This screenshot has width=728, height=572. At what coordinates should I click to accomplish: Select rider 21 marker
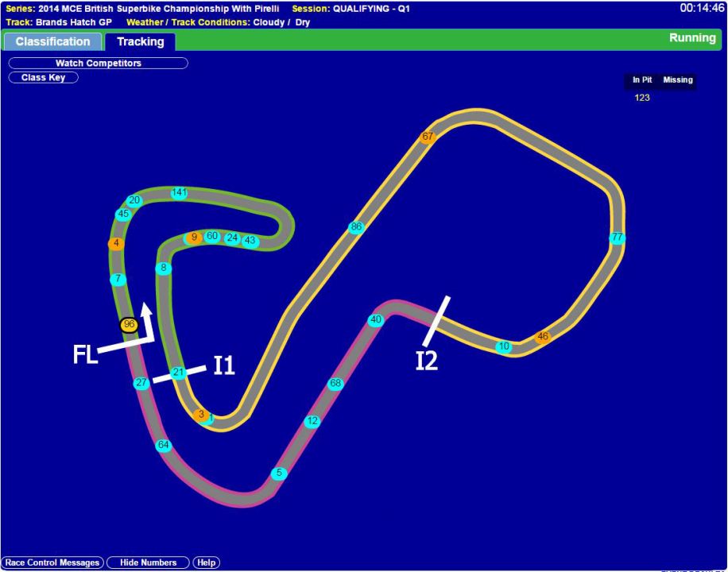click(x=179, y=372)
